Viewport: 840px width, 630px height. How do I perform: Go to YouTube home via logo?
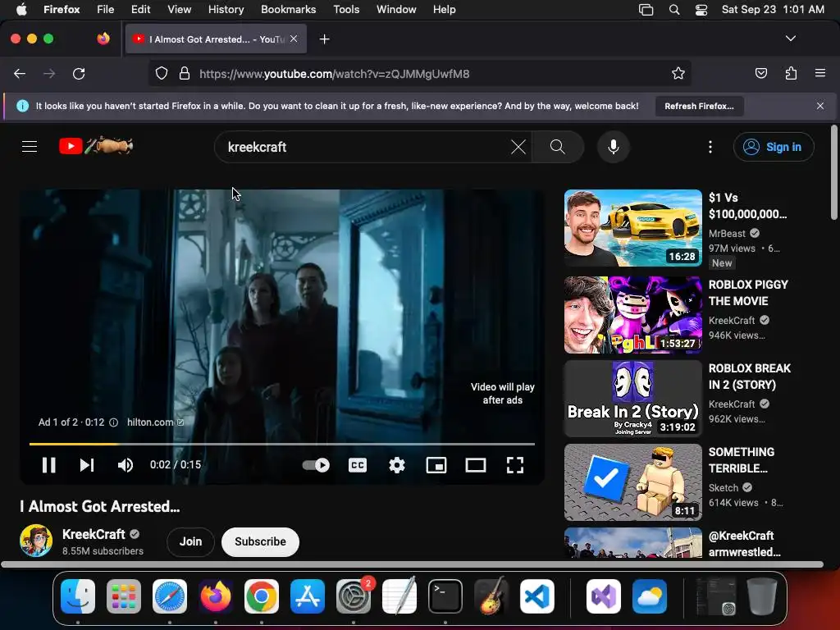(x=96, y=146)
